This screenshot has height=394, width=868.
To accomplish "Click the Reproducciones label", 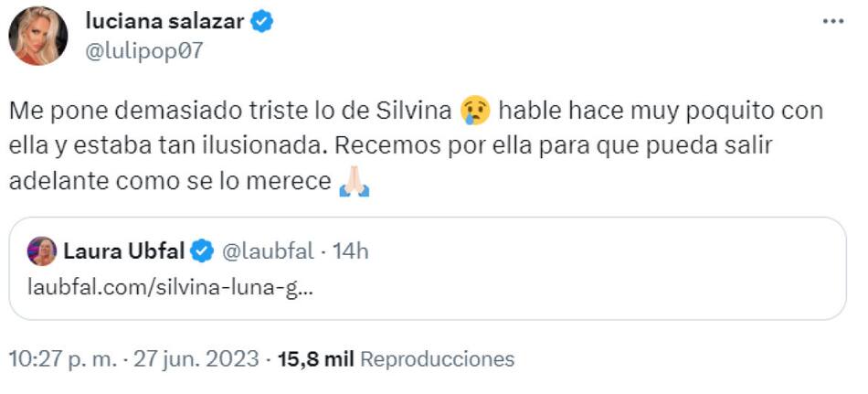I will 437,359.
